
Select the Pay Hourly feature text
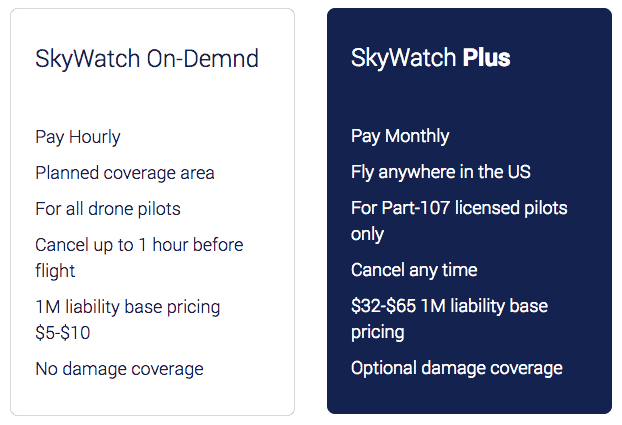pos(78,137)
